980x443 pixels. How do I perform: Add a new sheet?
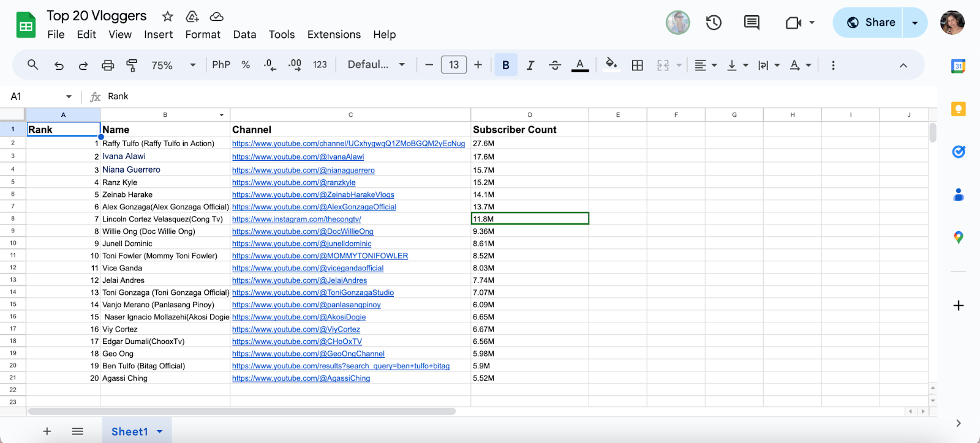(x=47, y=431)
